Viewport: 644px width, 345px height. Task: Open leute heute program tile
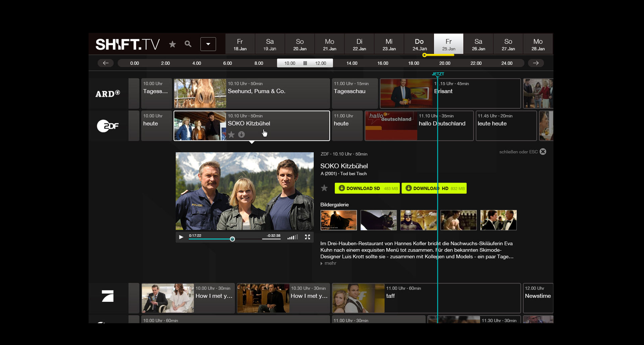506,126
